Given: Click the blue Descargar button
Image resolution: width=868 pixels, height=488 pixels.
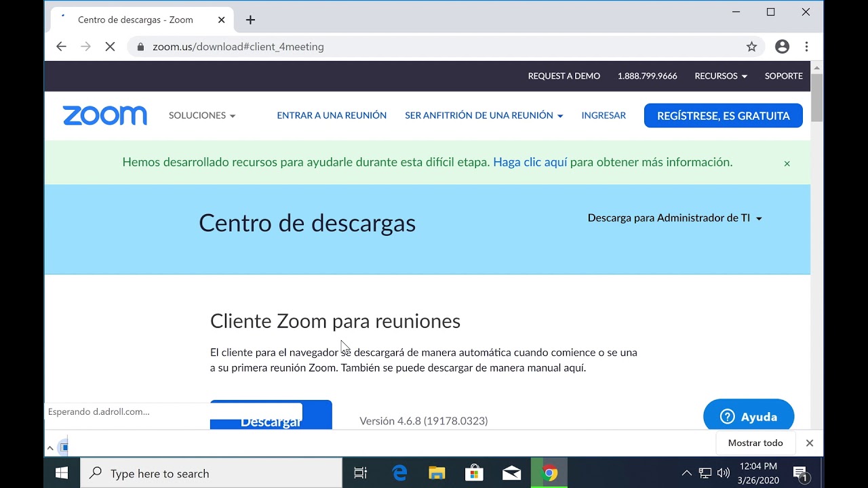Looking at the screenshot, I should click(x=271, y=415).
